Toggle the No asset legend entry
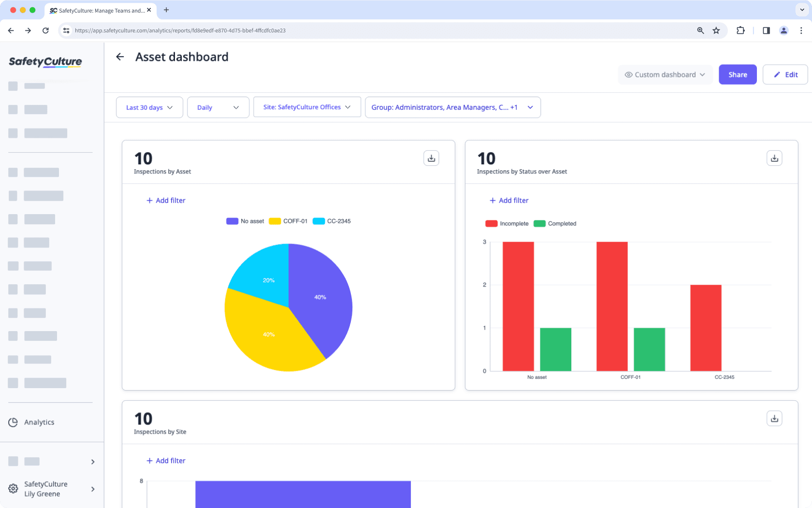Screen dimensions: 812x508 point(245,221)
